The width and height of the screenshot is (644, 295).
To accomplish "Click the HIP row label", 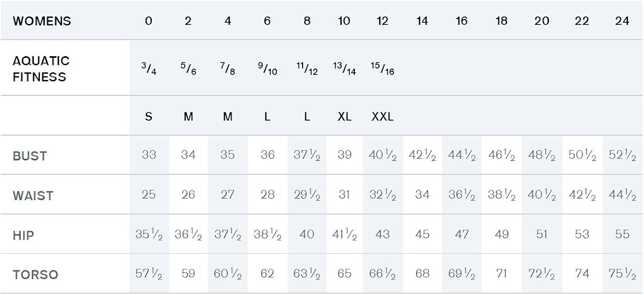I will coord(23,235).
